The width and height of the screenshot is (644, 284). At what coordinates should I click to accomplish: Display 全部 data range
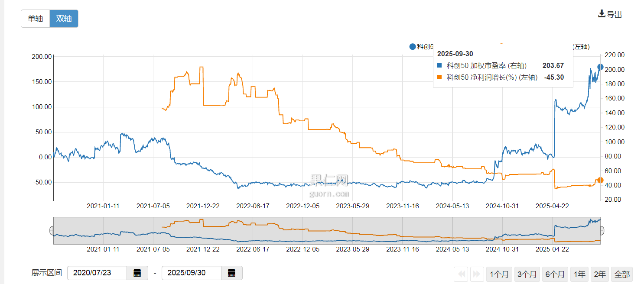[x=622, y=274]
